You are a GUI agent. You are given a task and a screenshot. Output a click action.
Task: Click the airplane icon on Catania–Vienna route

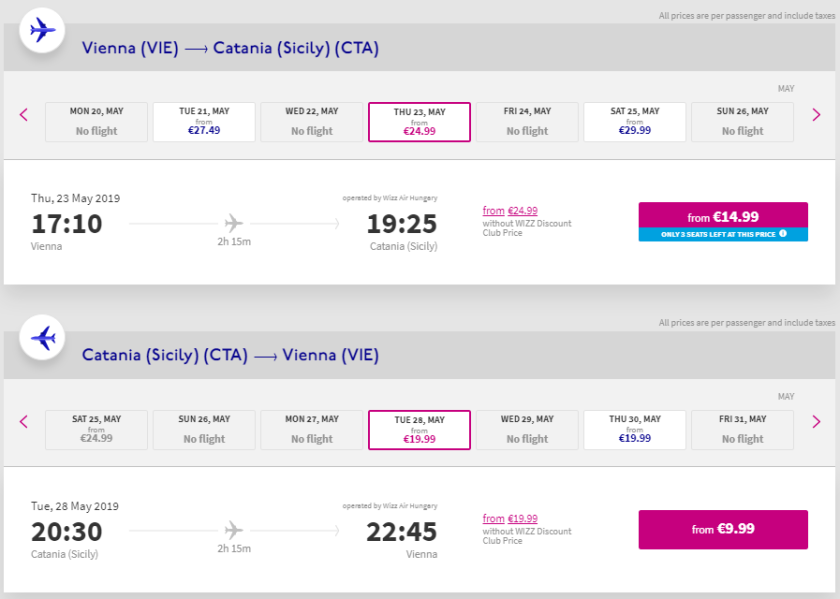234,529
